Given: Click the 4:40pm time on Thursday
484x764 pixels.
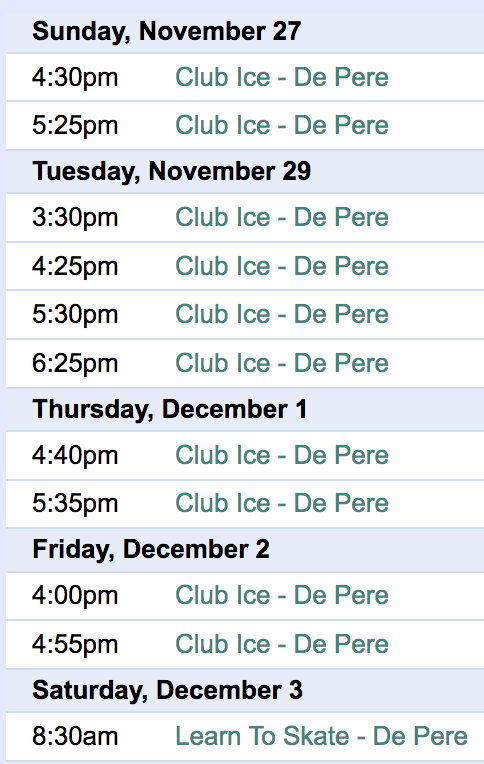Looking at the screenshot, I should [x=75, y=455].
